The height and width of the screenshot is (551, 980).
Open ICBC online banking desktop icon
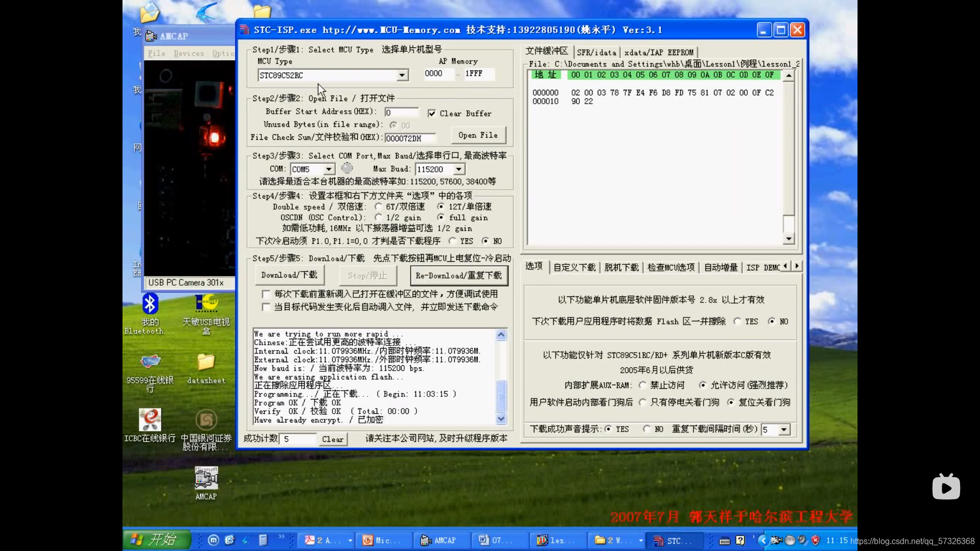tap(150, 420)
